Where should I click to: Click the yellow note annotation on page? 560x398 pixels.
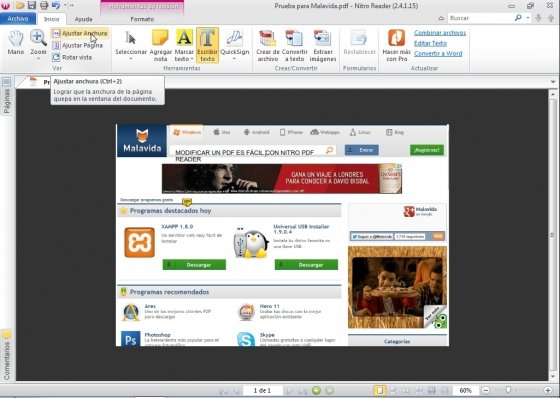187,202
